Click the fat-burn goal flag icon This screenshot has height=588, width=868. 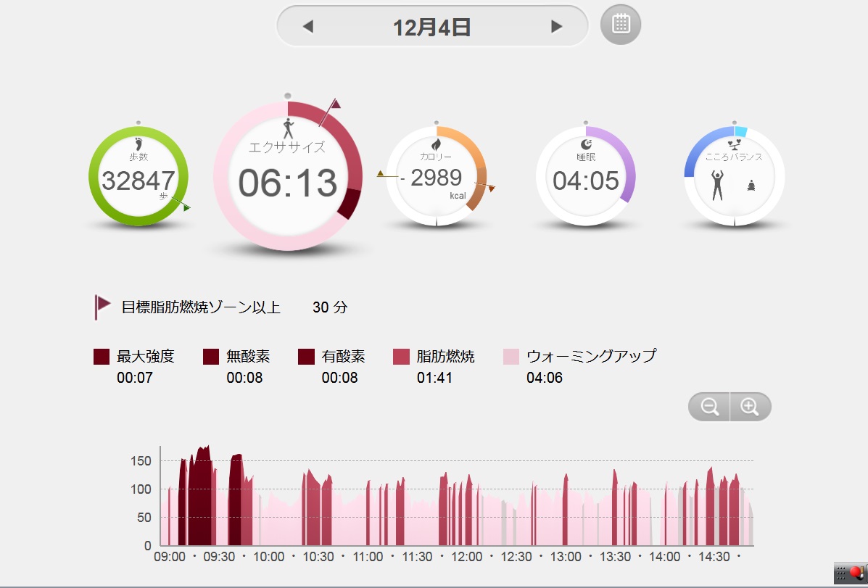click(102, 307)
